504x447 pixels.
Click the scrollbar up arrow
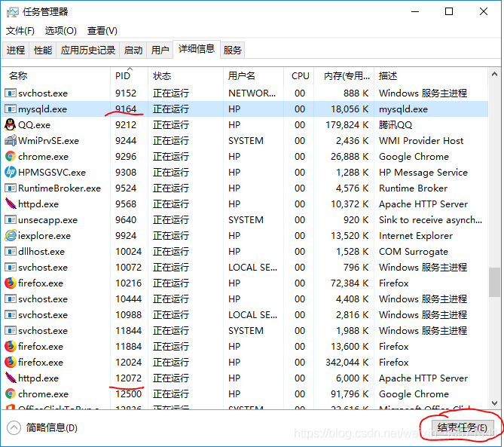tap(494, 75)
